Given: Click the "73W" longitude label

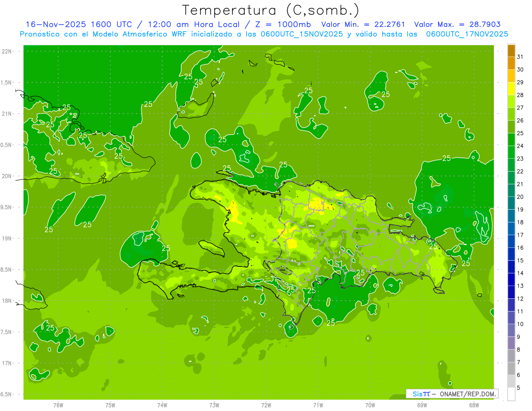Looking at the screenshot, I should (x=214, y=405).
